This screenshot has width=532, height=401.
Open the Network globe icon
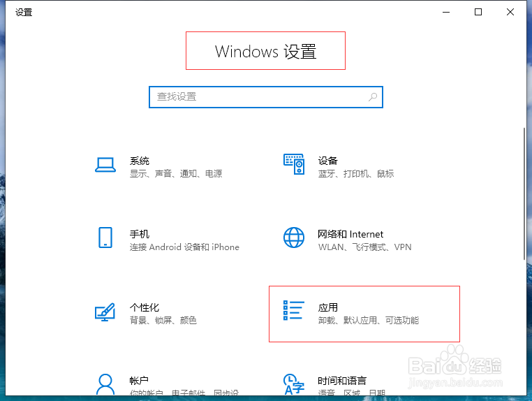click(x=294, y=238)
